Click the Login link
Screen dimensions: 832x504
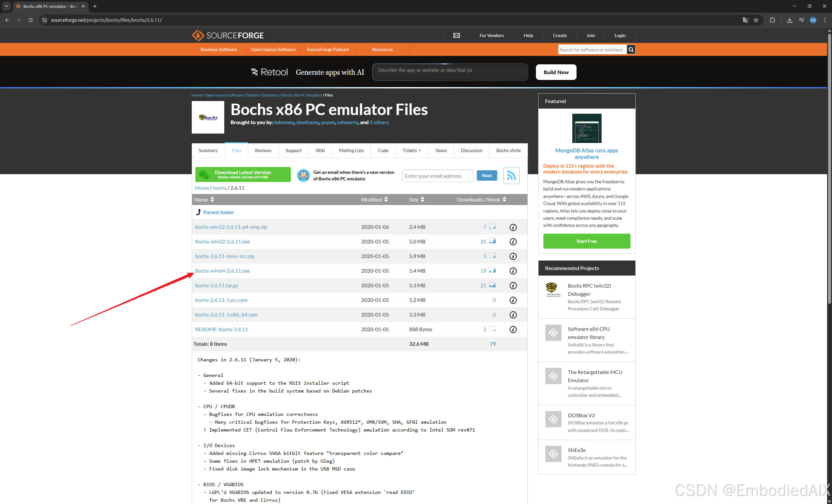[619, 35]
